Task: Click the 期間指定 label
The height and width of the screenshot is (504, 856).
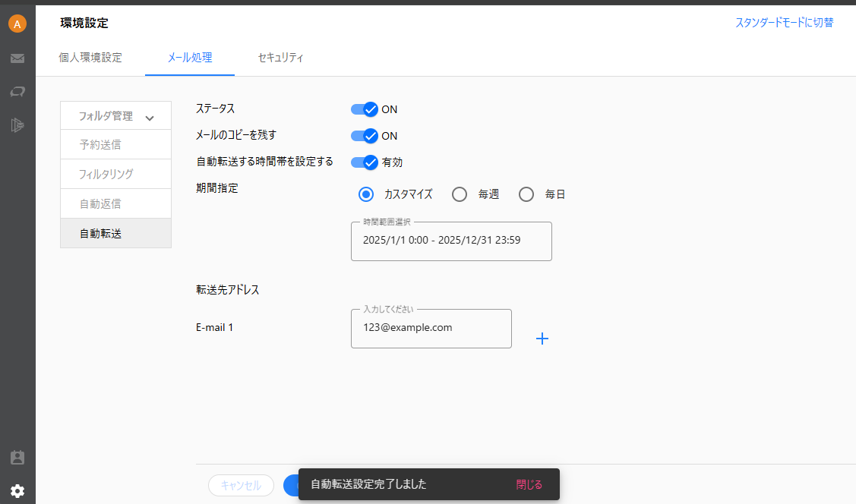Action: coord(217,188)
